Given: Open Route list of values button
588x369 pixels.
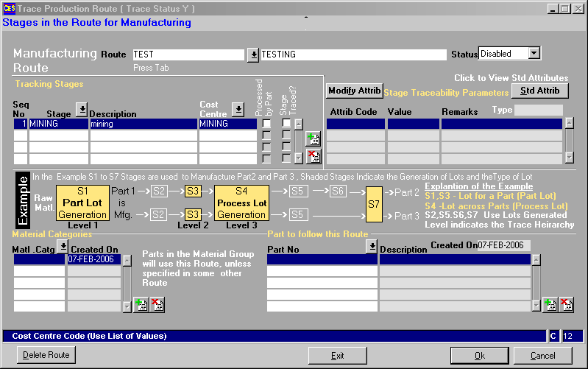Looking at the screenshot, I should (x=252, y=55).
